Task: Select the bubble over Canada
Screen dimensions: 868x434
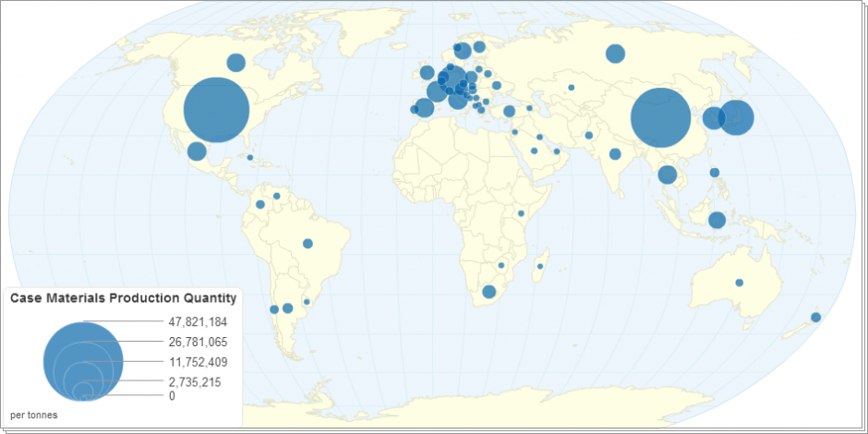Action: (x=235, y=63)
